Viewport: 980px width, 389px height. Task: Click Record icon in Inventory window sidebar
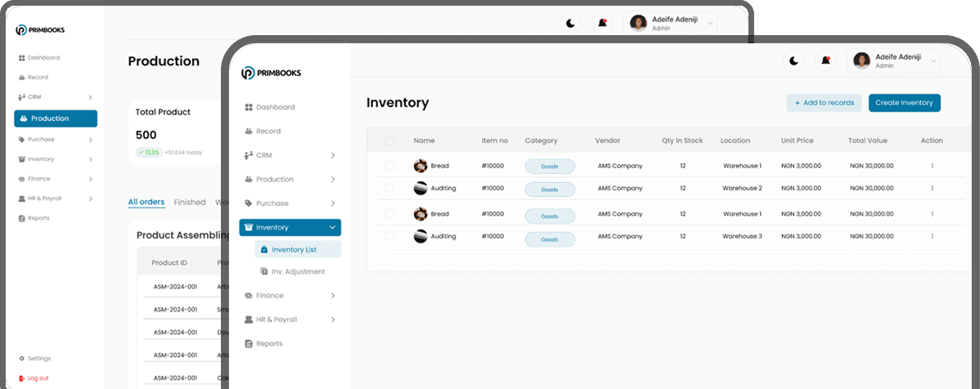(248, 131)
